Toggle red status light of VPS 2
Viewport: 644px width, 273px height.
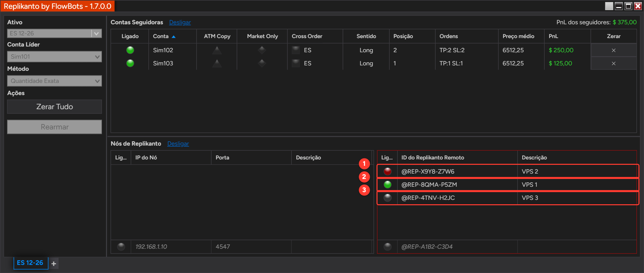tap(388, 172)
